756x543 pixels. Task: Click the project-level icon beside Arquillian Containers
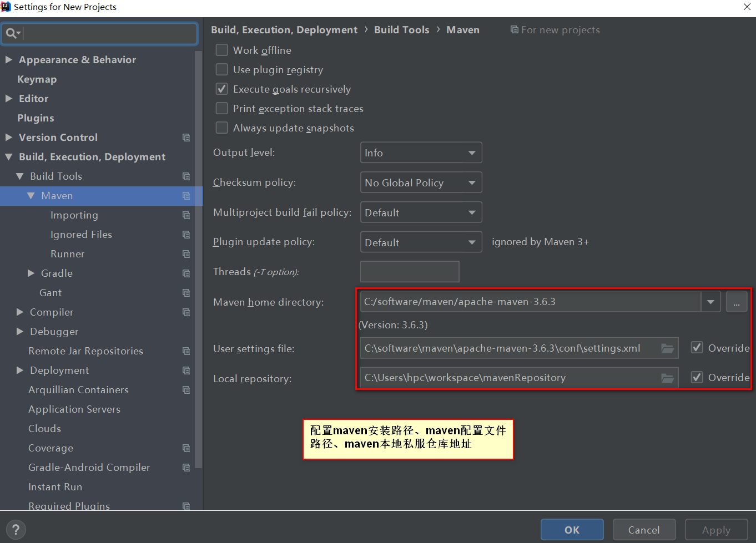(x=186, y=390)
